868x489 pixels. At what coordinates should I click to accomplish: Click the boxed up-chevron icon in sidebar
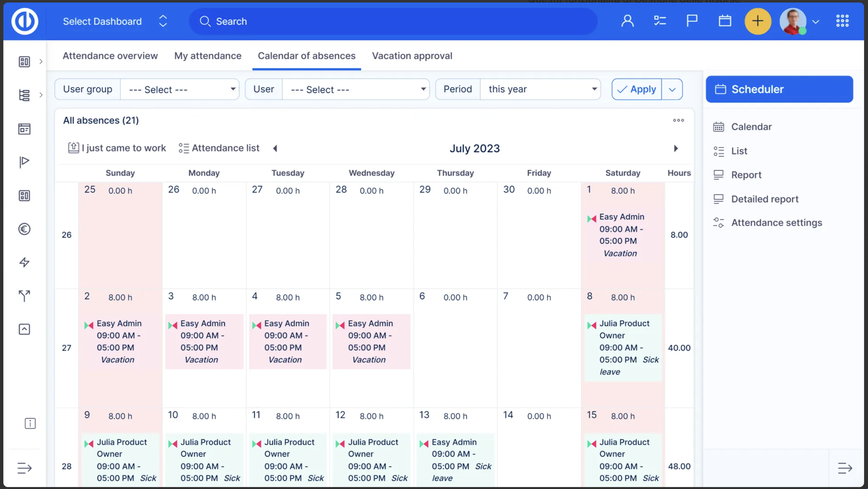click(24, 330)
